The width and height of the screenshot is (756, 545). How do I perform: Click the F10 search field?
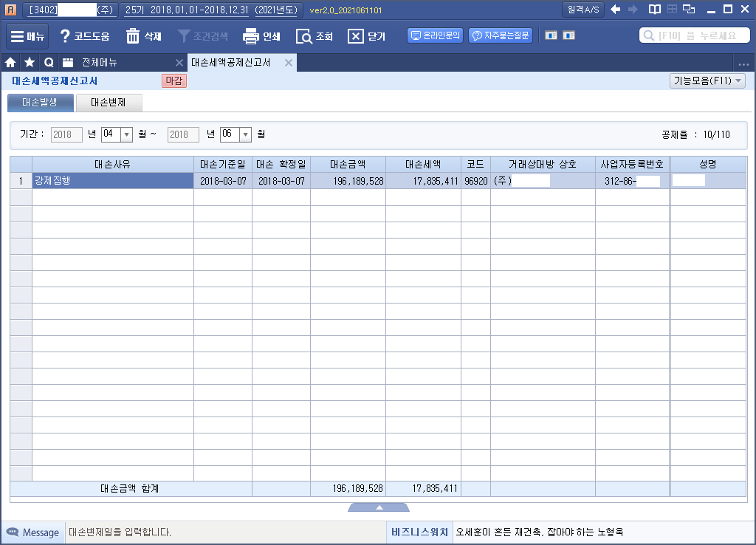click(x=694, y=35)
